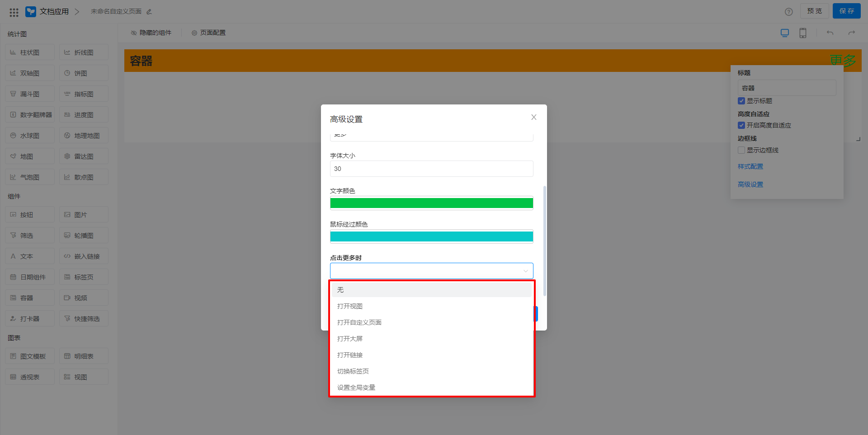
Task: Click the pencil icon to rename page
Action: click(x=149, y=12)
